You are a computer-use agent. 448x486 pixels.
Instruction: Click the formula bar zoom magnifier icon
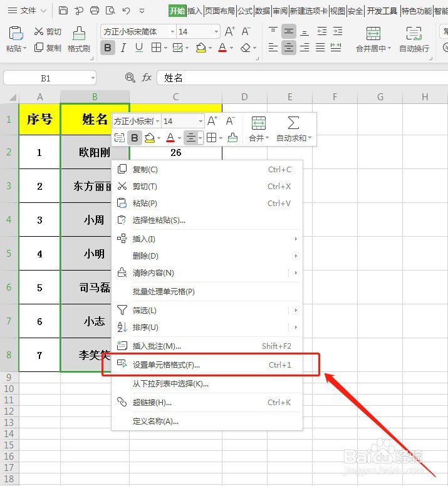click(130, 78)
